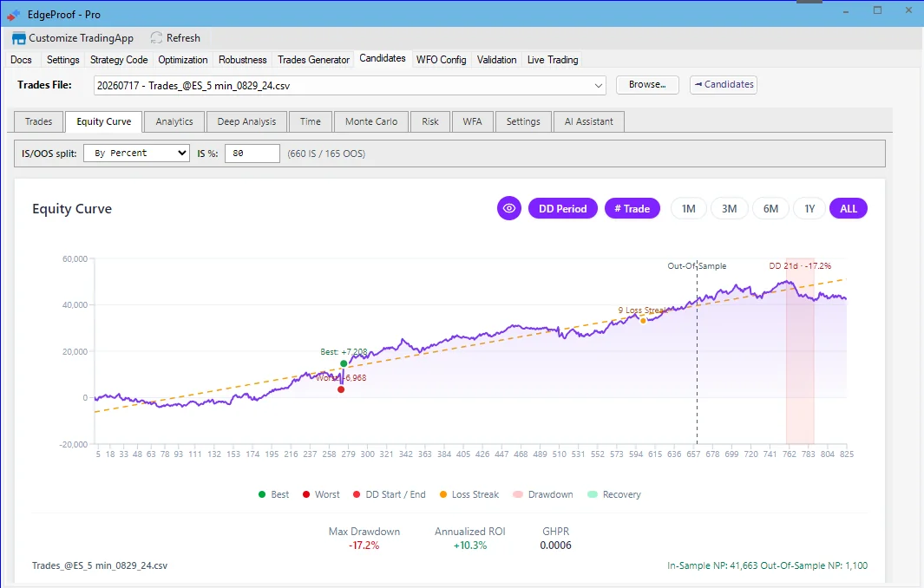Select the 3M range
Image resolution: width=924 pixels, height=588 pixels.
(x=730, y=208)
